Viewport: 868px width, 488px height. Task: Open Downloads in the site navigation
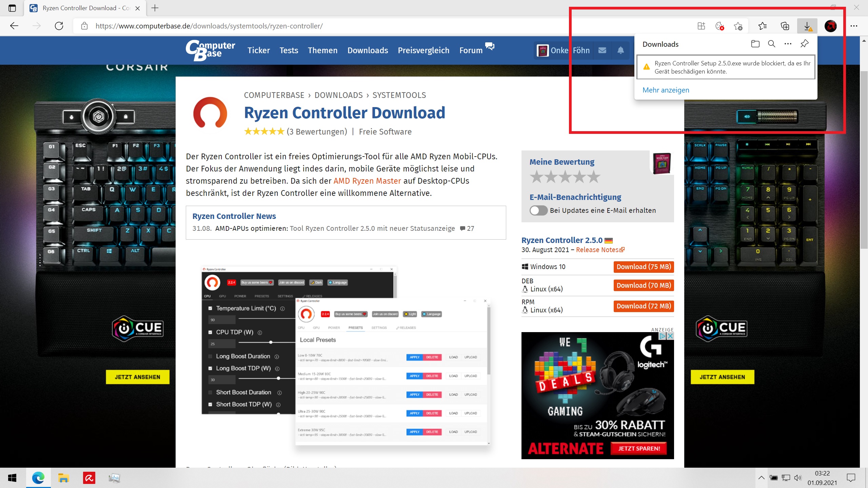[368, 50]
